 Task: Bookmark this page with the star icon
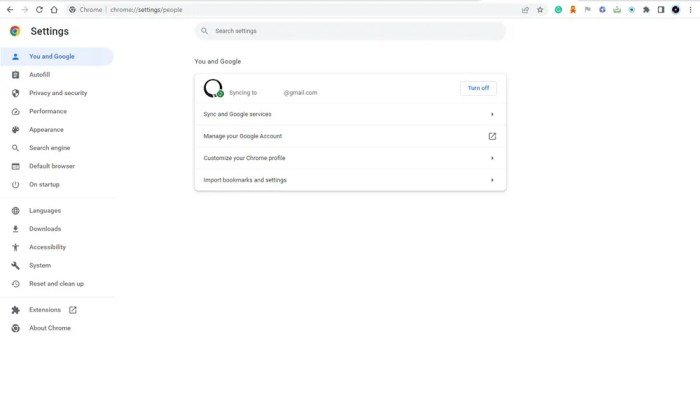pyautogui.click(x=540, y=9)
